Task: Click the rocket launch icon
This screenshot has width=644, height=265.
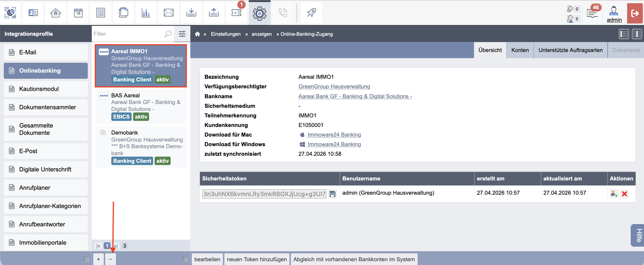Action: click(311, 13)
